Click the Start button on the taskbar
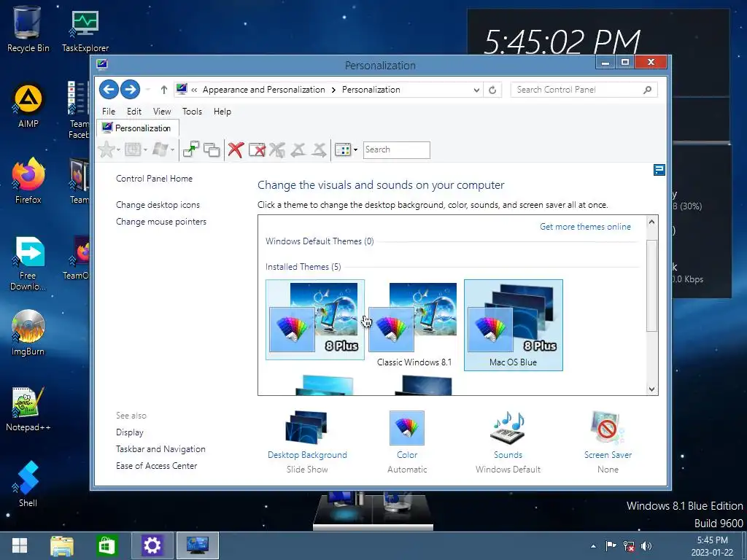 [x=20, y=545]
